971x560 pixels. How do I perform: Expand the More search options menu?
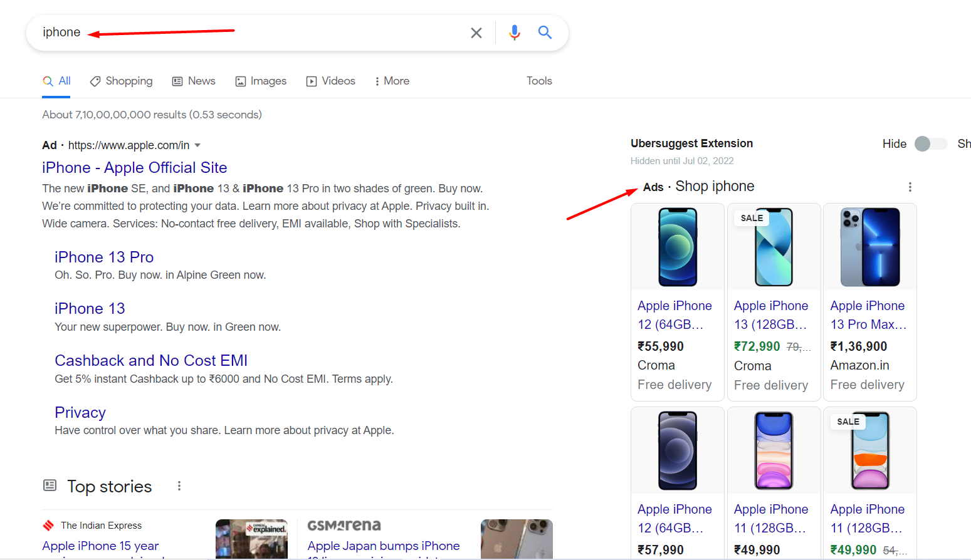[392, 81]
